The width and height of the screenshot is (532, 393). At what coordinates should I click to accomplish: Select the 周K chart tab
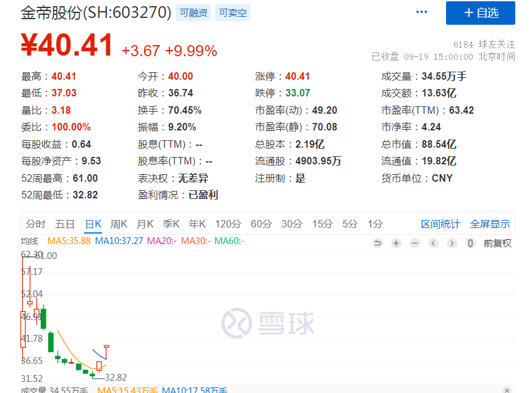[x=119, y=224]
